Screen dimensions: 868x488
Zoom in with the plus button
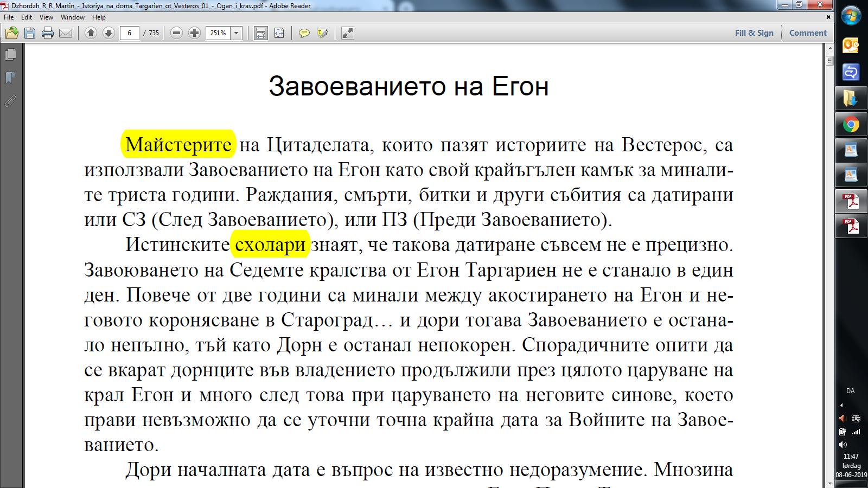[194, 33]
